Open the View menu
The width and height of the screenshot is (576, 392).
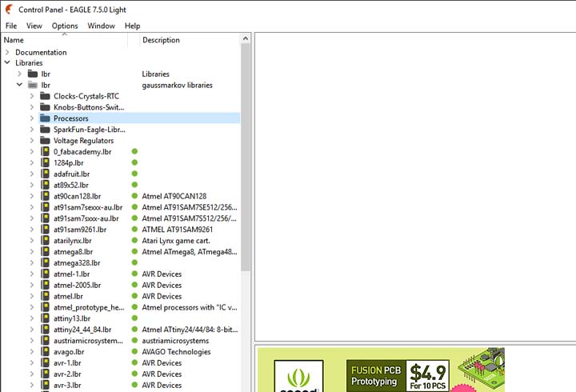[x=34, y=26]
